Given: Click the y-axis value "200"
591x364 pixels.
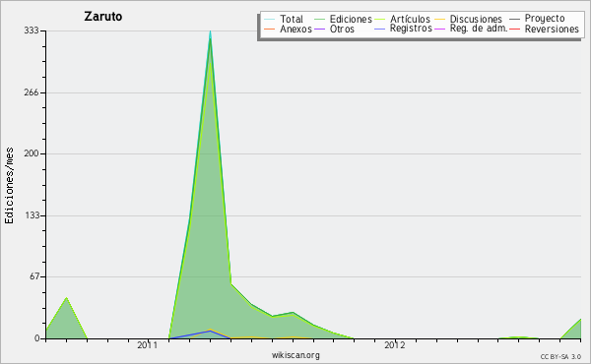Looking at the screenshot, I should pos(32,153).
